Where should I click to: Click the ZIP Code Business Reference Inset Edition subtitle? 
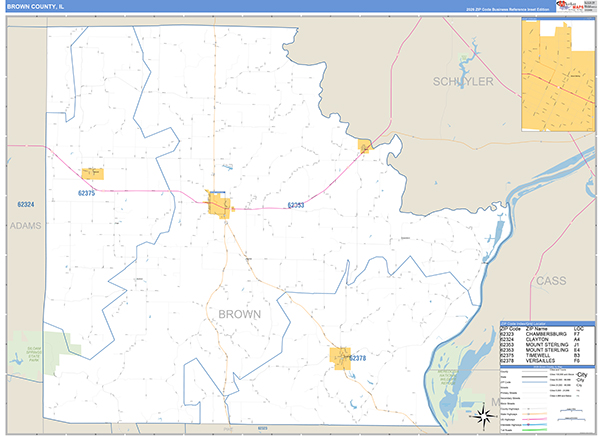click(507, 9)
